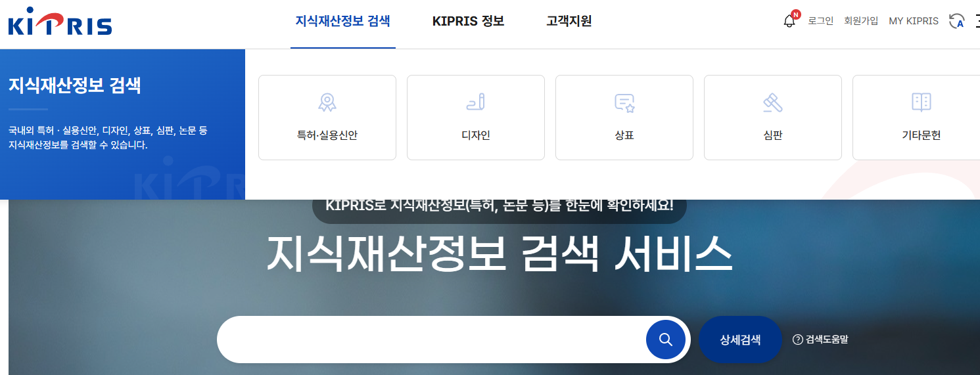The image size is (980, 375).
Task: Open the notification bell icon
Action: pos(790,20)
